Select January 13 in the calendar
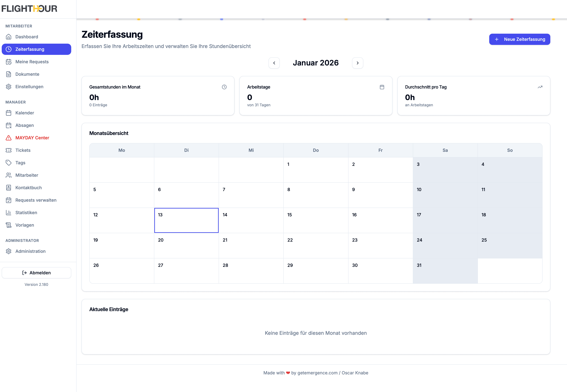 point(186,220)
